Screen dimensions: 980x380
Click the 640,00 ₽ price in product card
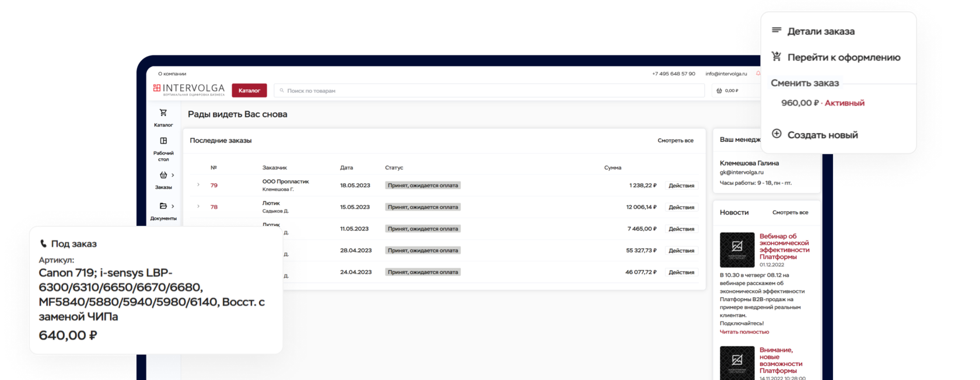coord(68,335)
